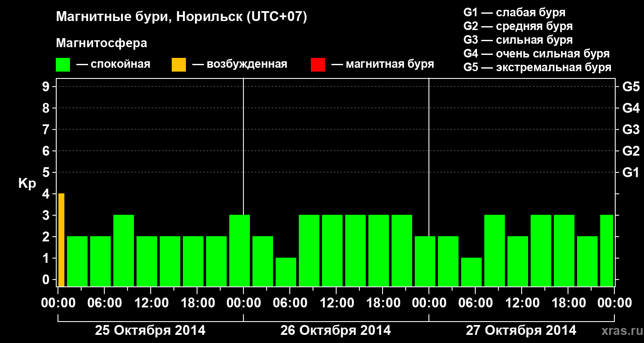Click the '— магнитная буря' legend label

383,64
